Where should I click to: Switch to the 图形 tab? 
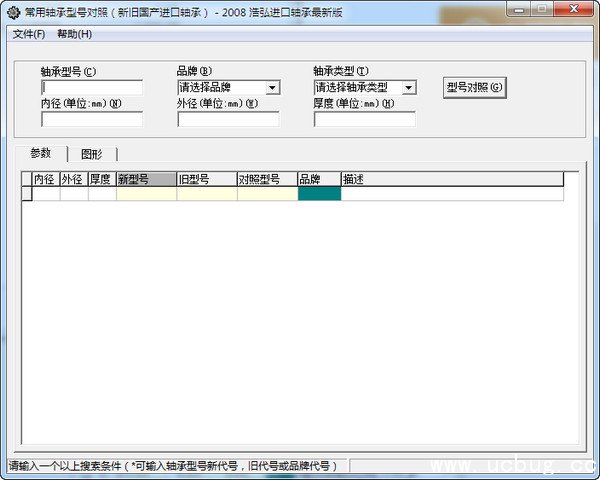point(92,155)
